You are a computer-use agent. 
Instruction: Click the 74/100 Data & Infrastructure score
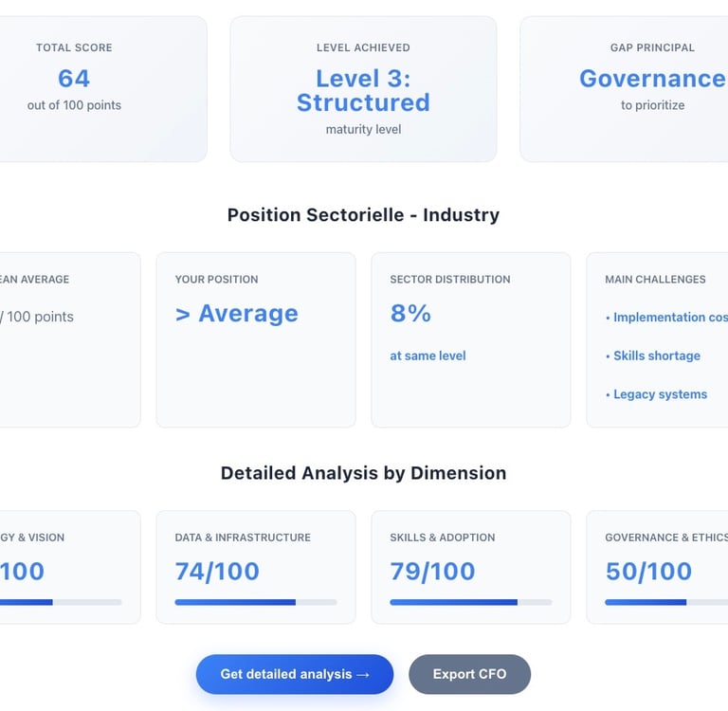[x=217, y=571]
